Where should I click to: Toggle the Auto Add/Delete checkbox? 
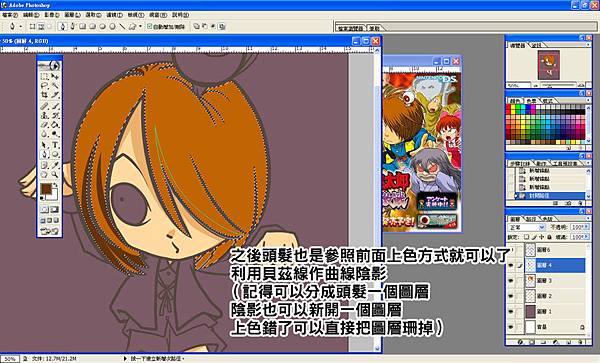click(150, 26)
